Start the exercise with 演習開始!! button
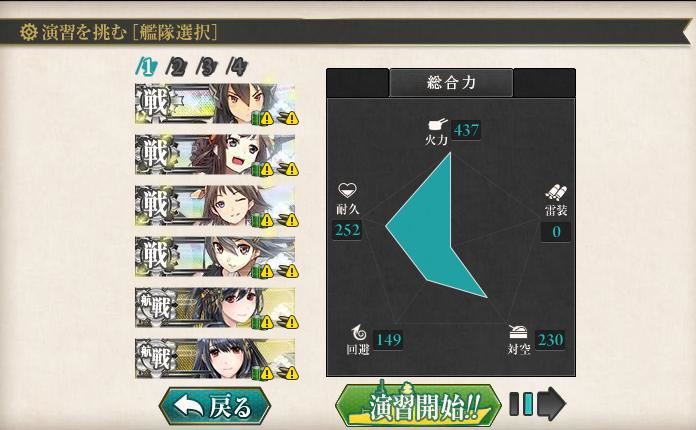This screenshot has height=430, width=696. tap(418, 406)
